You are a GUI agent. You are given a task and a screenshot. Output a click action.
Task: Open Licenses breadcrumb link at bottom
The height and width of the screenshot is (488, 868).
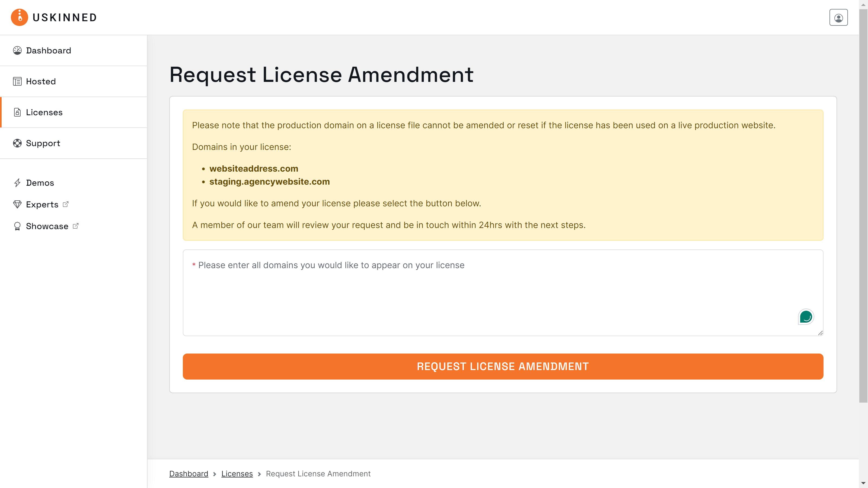[x=237, y=474]
